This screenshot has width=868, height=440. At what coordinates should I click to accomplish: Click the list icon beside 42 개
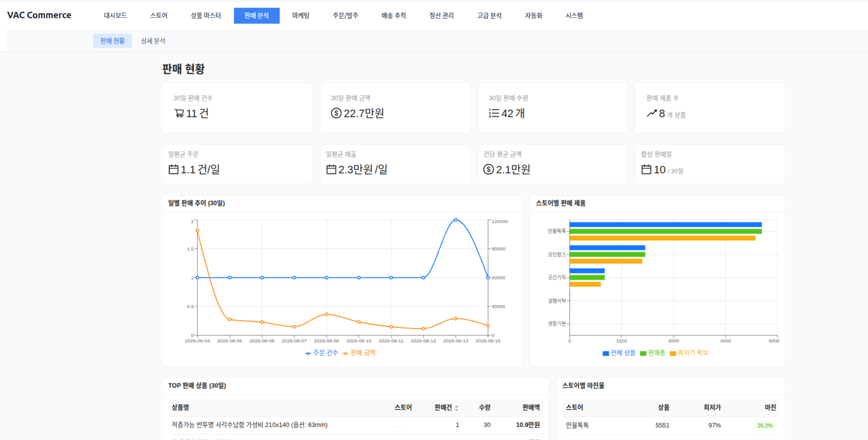(494, 113)
